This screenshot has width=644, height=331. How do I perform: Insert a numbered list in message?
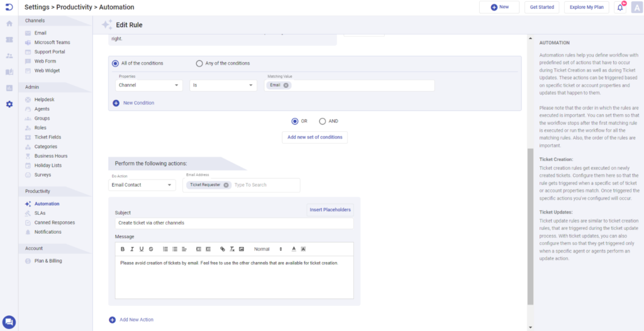click(x=165, y=249)
